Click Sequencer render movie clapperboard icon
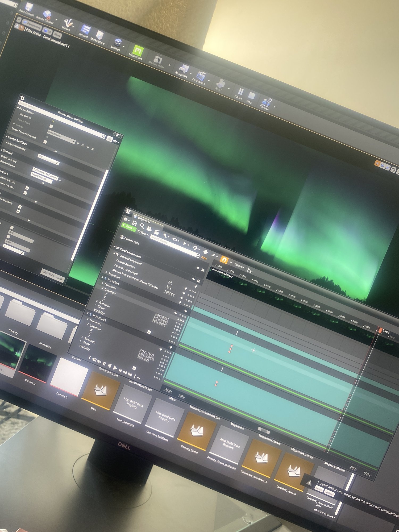This screenshot has height=532, width=399. coord(157,232)
